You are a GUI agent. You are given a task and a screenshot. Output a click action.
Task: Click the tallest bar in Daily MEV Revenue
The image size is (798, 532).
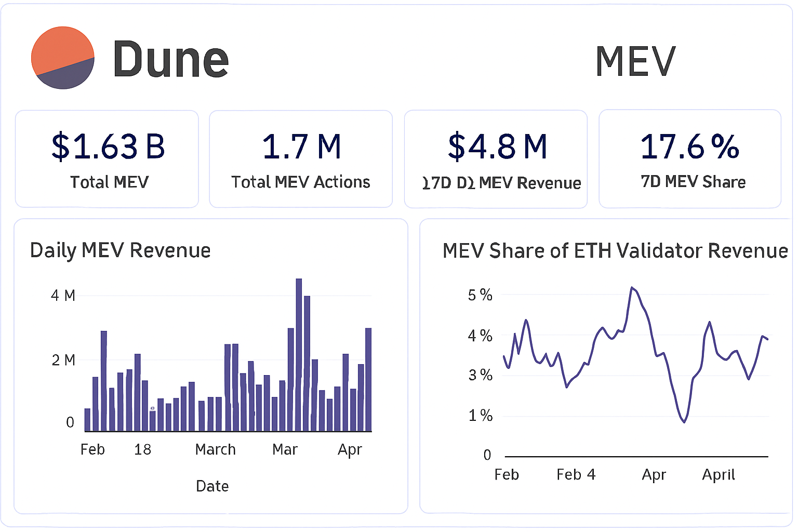pyautogui.click(x=299, y=353)
